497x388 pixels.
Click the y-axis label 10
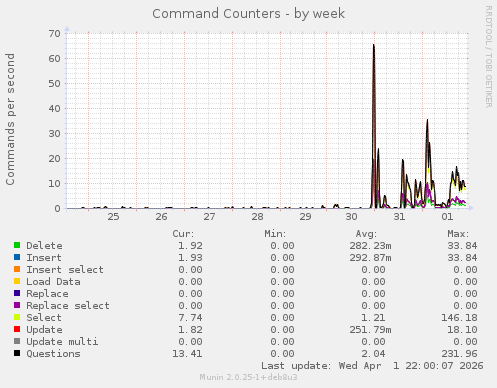pyautogui.click(x=54, y=184)
